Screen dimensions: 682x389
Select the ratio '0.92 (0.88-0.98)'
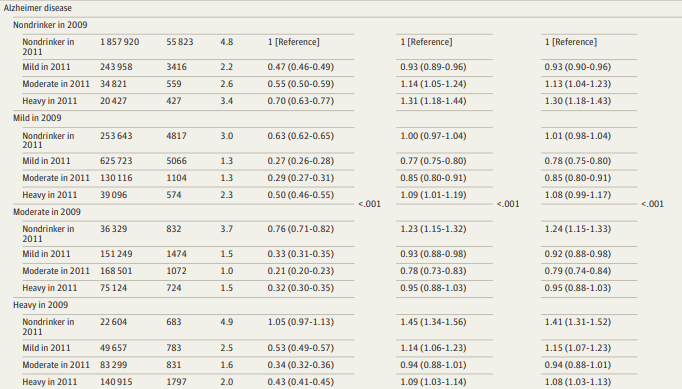click(x=578, y=254)
